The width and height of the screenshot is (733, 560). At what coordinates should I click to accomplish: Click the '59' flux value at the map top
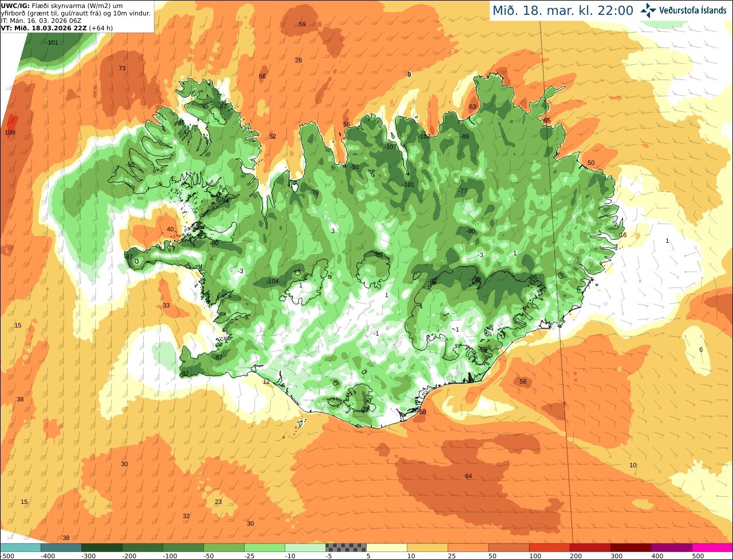point(302,24)
